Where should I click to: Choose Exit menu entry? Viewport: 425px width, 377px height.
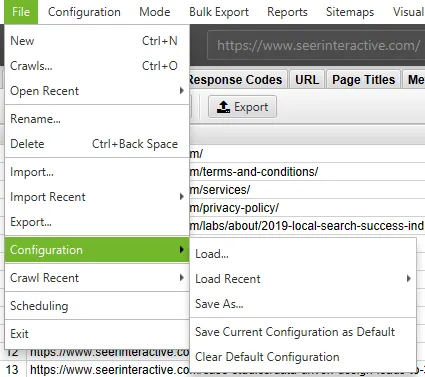coord(97,334)
